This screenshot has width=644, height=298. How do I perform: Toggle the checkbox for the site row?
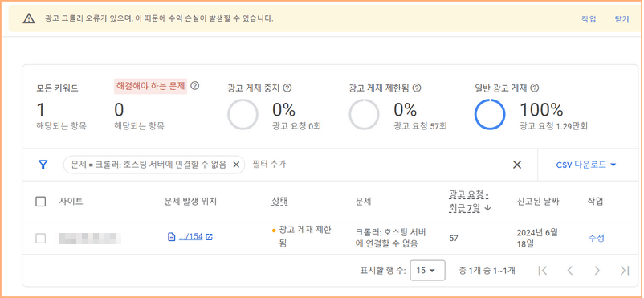coord(41,238)
